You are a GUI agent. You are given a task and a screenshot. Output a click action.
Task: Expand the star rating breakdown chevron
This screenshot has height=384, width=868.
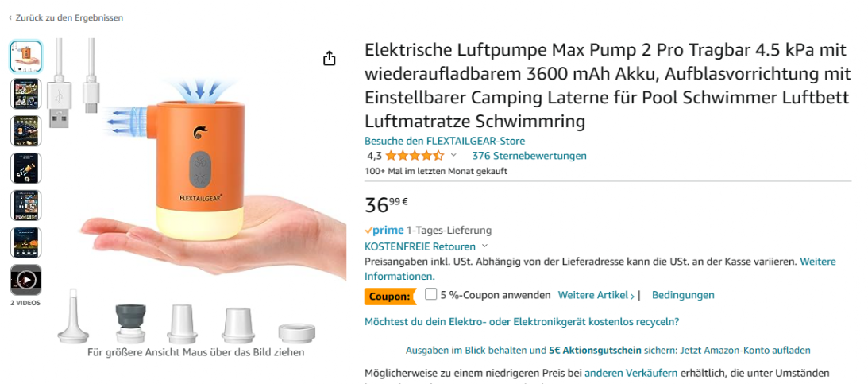(x=454, y=156)
